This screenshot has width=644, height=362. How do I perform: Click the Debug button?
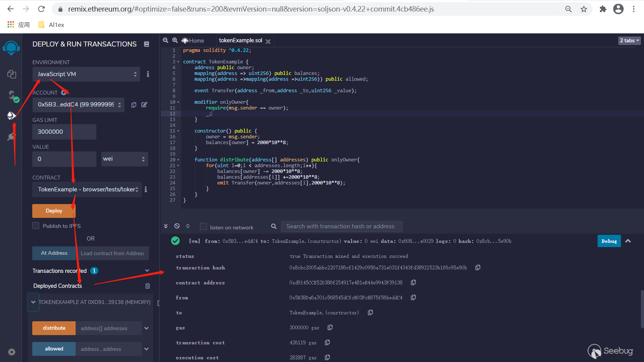tap(609, 241)
